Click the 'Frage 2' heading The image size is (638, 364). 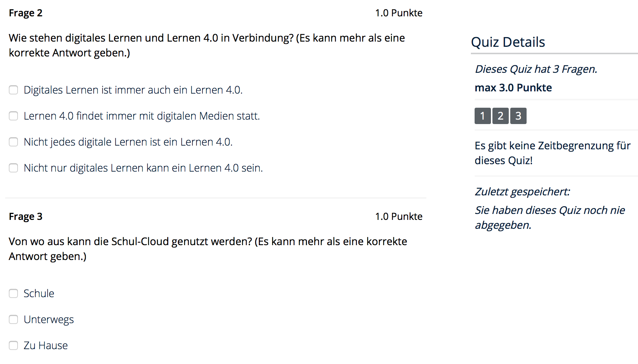26,13
